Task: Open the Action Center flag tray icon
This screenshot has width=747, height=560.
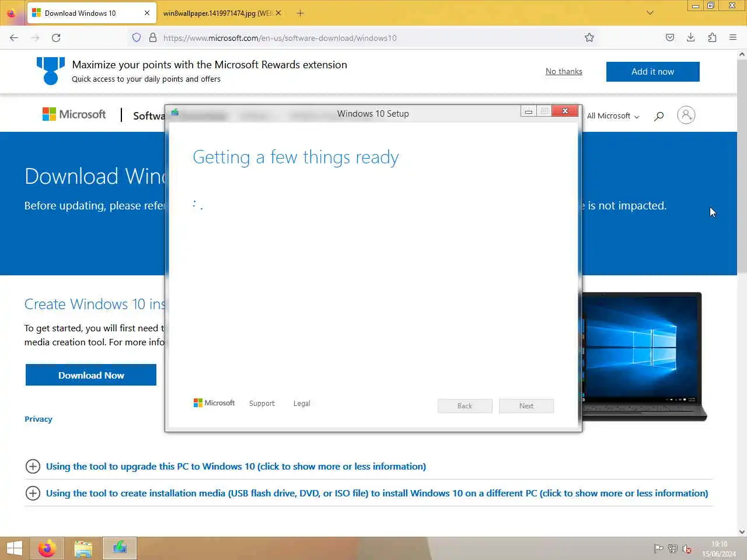Action: coord(658,548)
